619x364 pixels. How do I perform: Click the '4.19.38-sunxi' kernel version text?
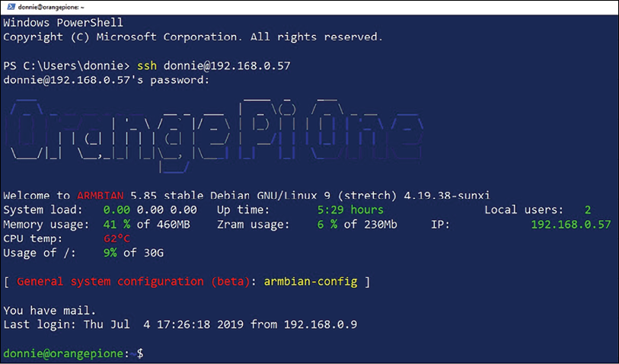tap(447, 196)
